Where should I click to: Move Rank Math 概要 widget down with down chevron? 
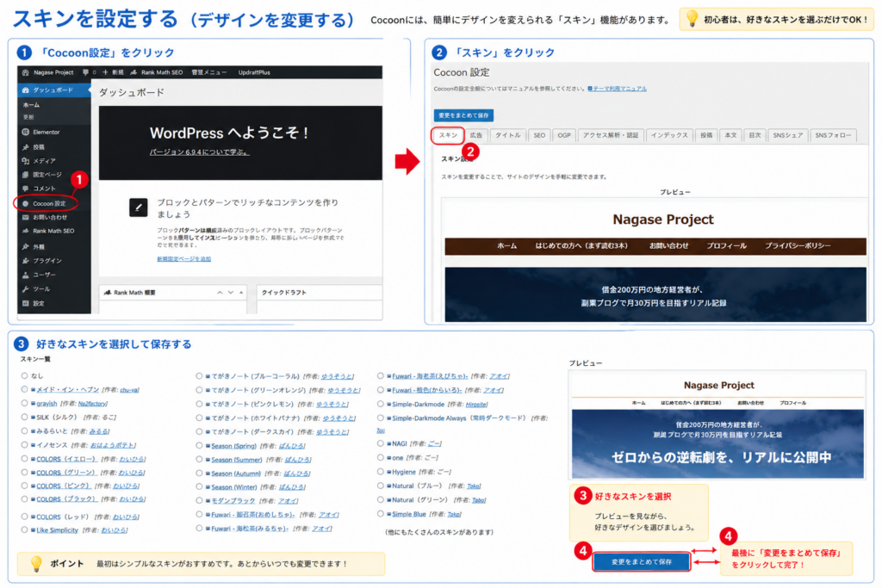click(x=231, y=293)
